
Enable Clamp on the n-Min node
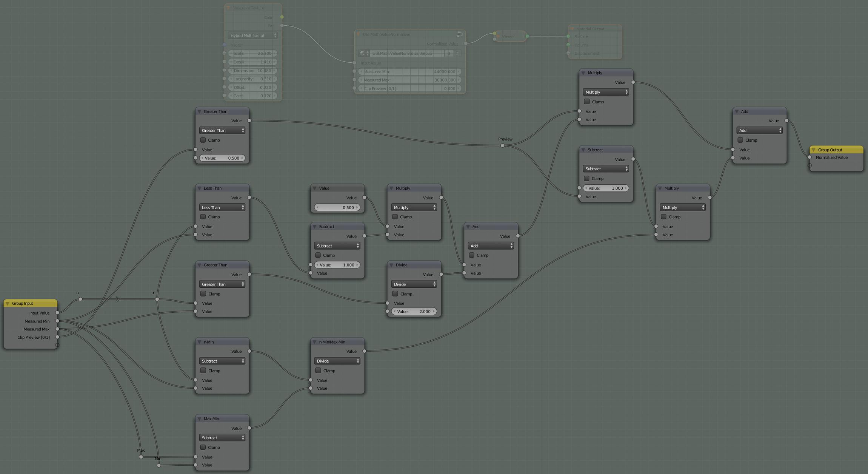coord(203,371)
